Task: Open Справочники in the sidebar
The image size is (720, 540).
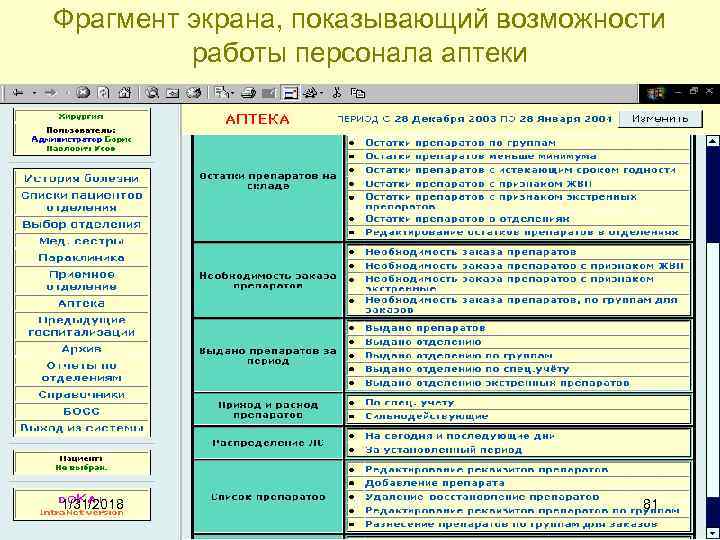Action: pyautogui.click(x=82, y=395)
